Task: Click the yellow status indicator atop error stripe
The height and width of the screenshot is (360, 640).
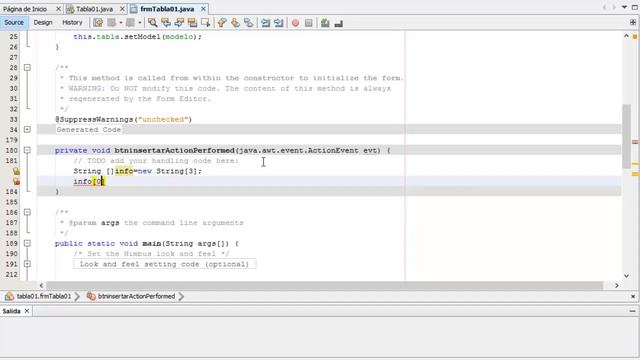Action: [x=635, y=36]
